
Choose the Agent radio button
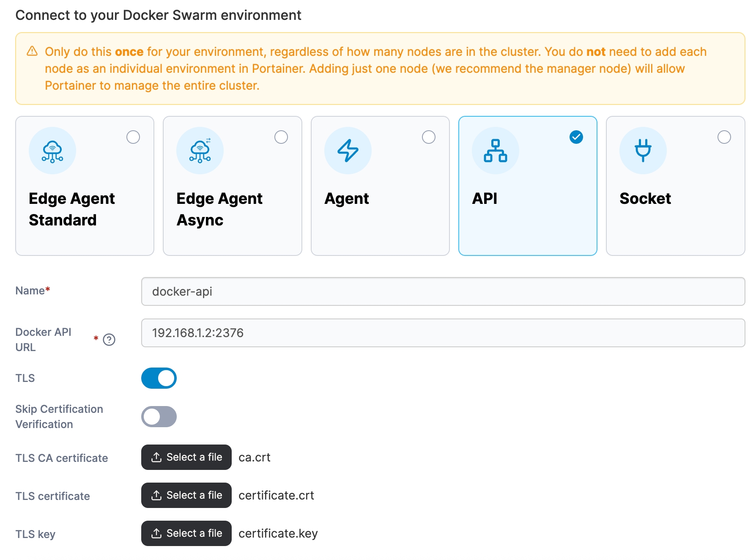coord(429,137)
